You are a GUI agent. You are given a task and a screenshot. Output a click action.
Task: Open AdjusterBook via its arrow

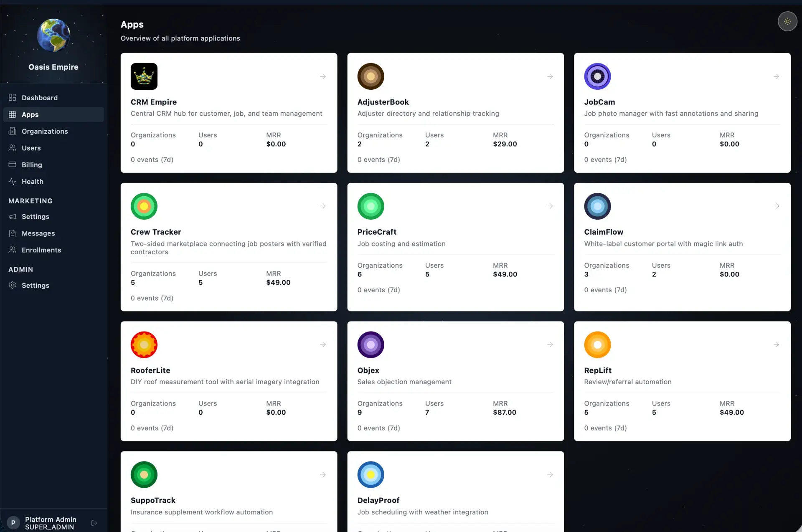[x=550, y=76]
